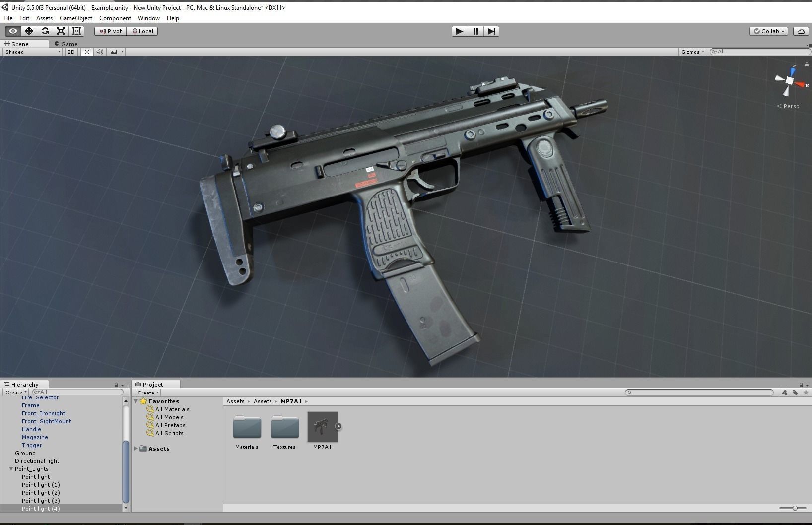The image size is (812, 525).
Task: Expand the Assets folder tree
Action: click(x=136, y=448)
